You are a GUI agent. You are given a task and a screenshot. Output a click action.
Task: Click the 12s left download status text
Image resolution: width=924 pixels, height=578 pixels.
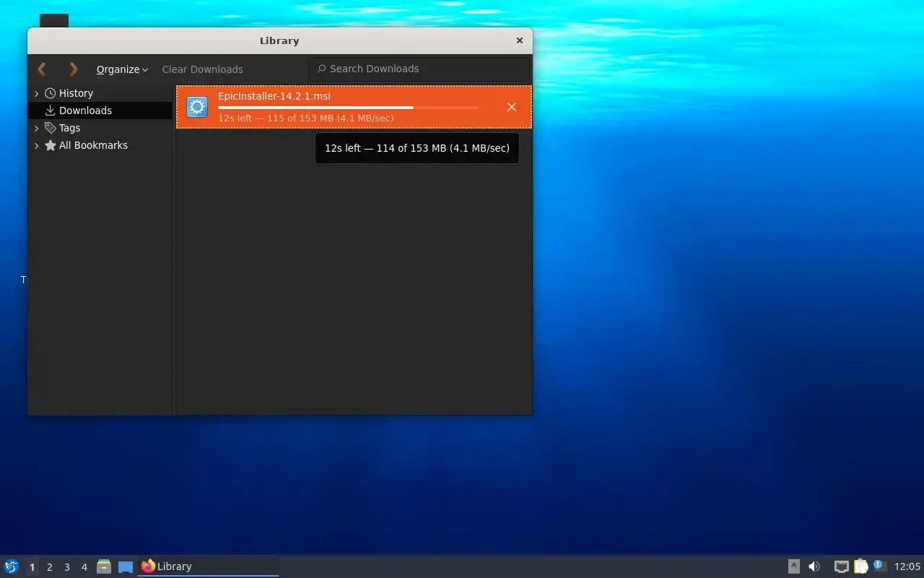click(x=306, y=118)
